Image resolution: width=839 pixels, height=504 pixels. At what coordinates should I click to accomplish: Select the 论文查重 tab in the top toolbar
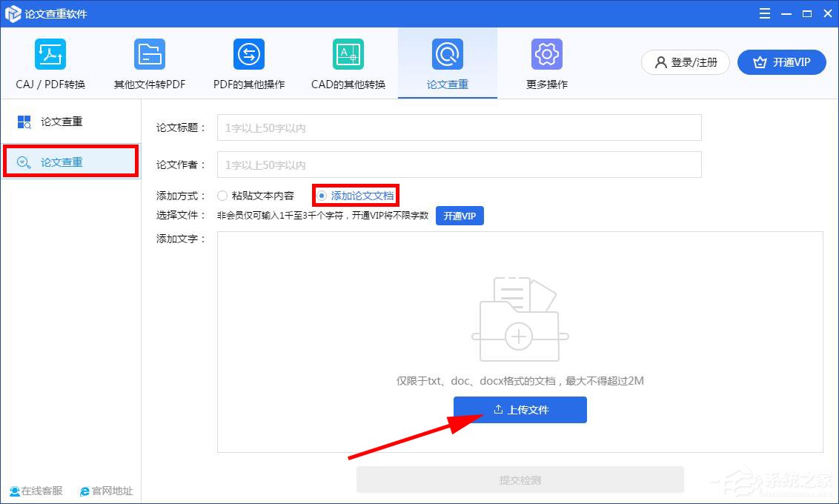[x=448, y=63]
